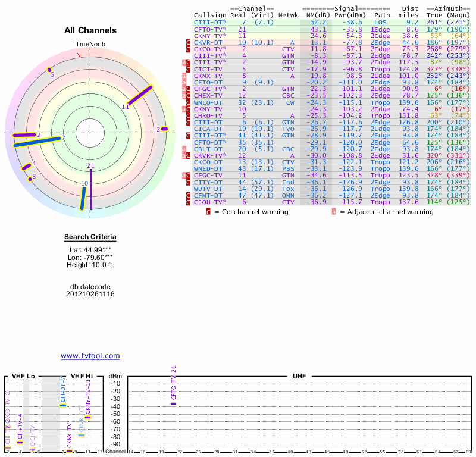Click the CKNY-TV-11 marker in the VHF Hi spectrum

click(x=87, y=417)
